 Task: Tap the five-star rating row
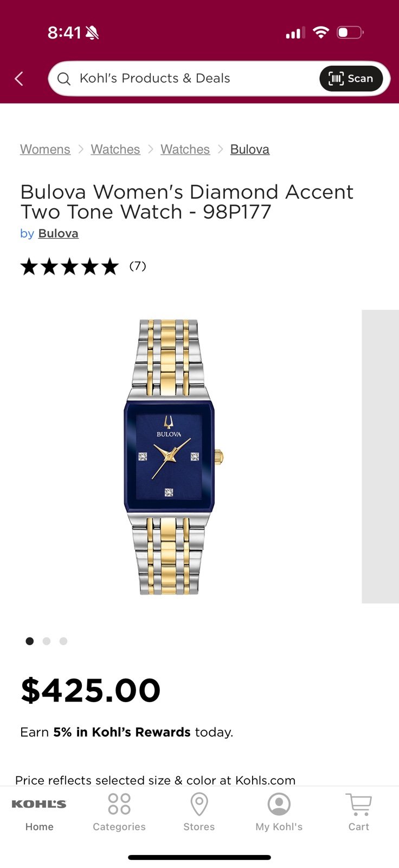[x=69, y=266]
